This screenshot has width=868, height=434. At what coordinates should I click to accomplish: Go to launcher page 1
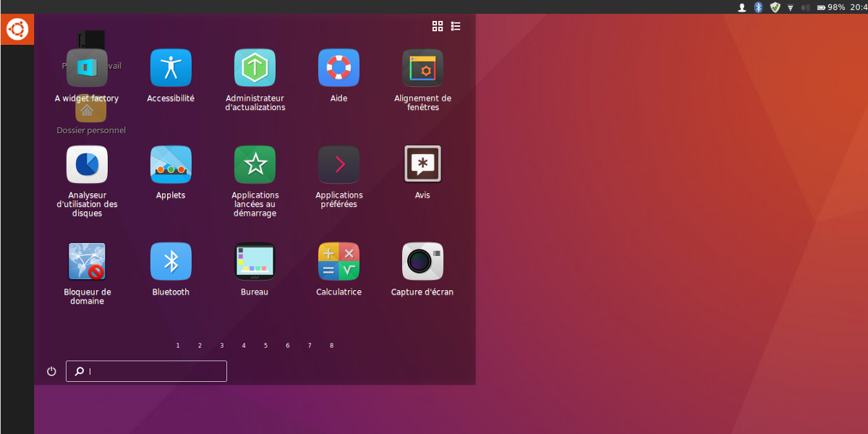pyautogui.click(x=178, y=346)
